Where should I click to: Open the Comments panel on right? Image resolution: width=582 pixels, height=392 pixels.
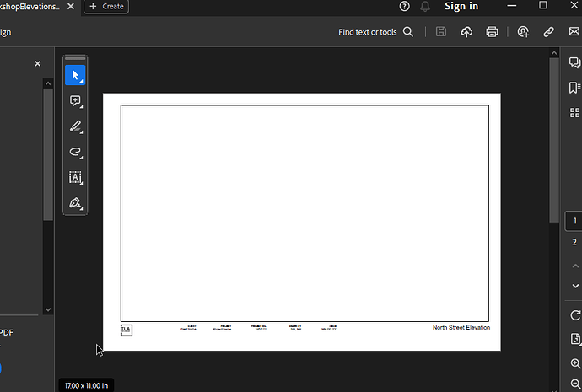click(x=574, y=62)
